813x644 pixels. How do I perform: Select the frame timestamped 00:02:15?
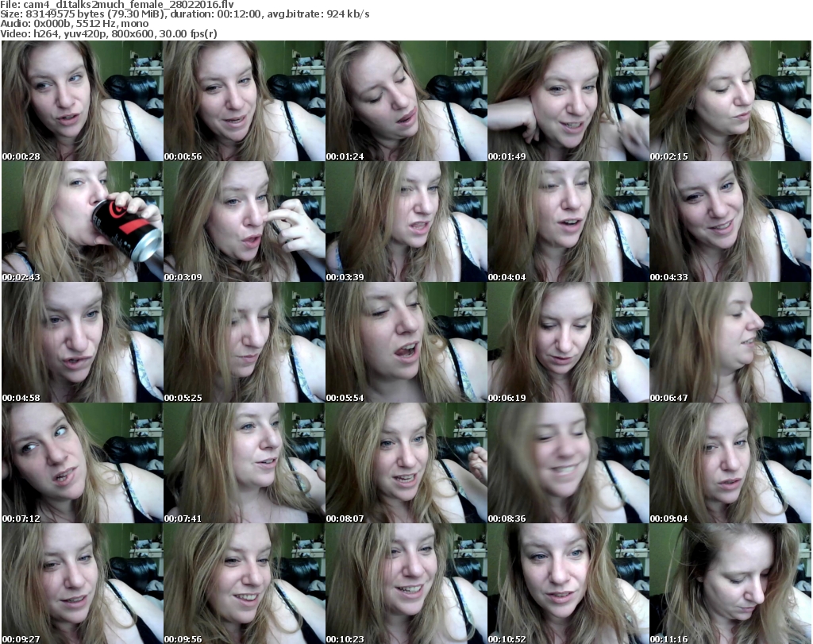pyautogui.click(x=730, y=101)
